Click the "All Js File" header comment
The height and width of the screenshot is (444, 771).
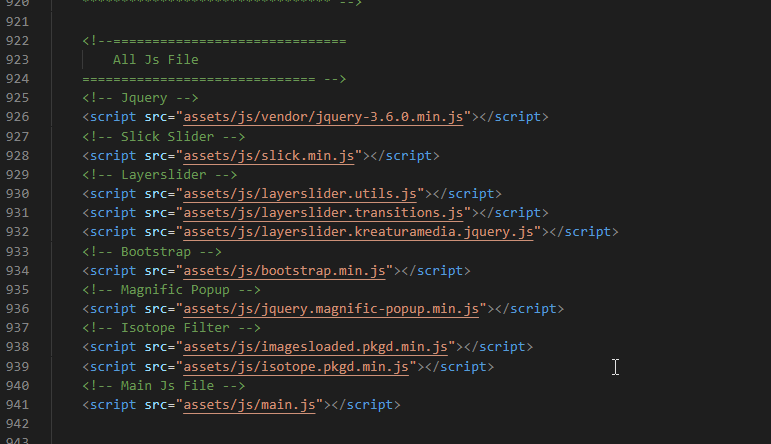(155, 60)
